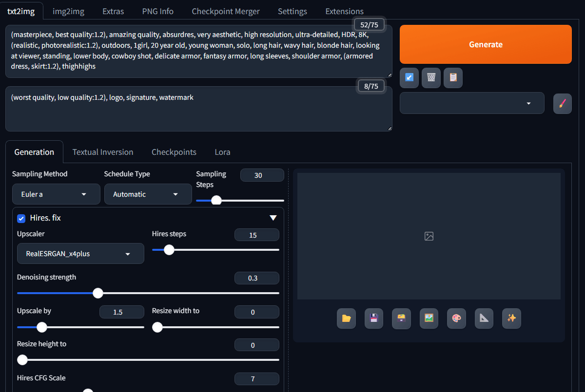The width and height of the screenshot is (585, 392).
Task: Open the Settings tab
Action: (x=292, y=11)
